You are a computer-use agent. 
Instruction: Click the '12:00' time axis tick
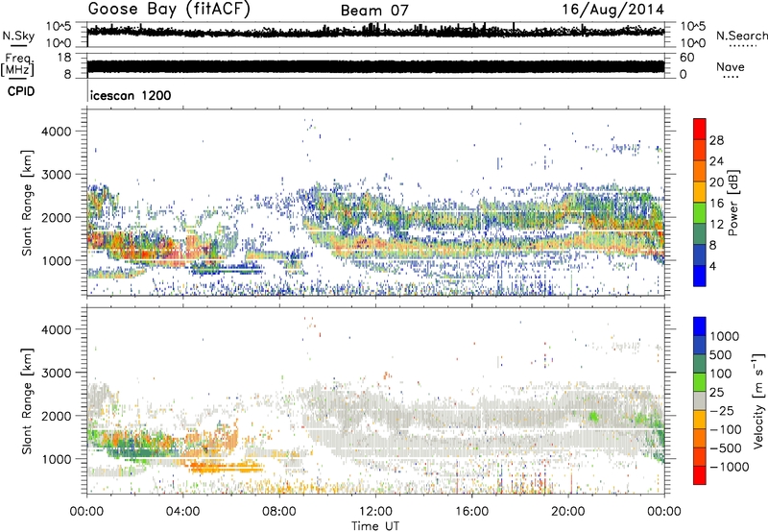(x=375, y=512)
